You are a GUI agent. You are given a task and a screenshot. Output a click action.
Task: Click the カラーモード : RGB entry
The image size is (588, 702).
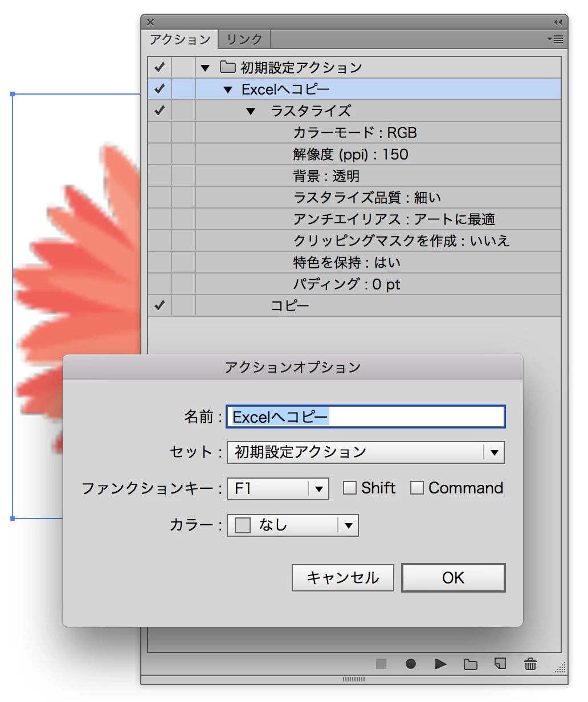(x=355, y=133)
